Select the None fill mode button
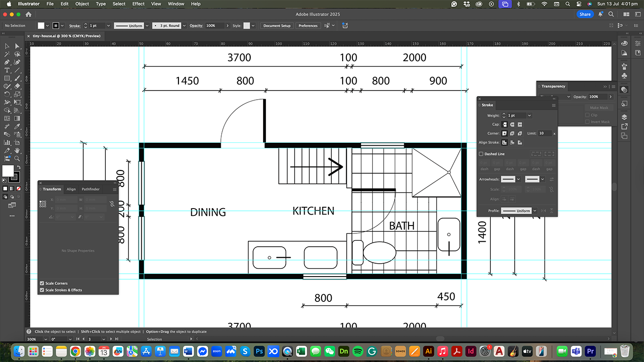644x362 pixels. pos(18,189)
